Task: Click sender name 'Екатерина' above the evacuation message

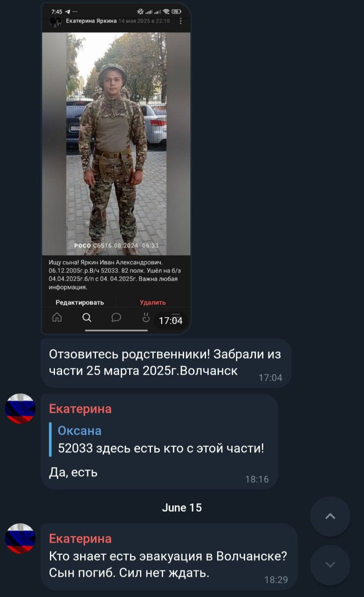Action: point(80,539)
